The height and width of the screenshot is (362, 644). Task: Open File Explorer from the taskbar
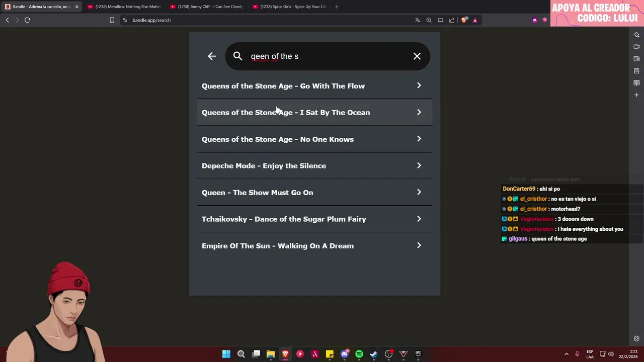coord(271,354)
